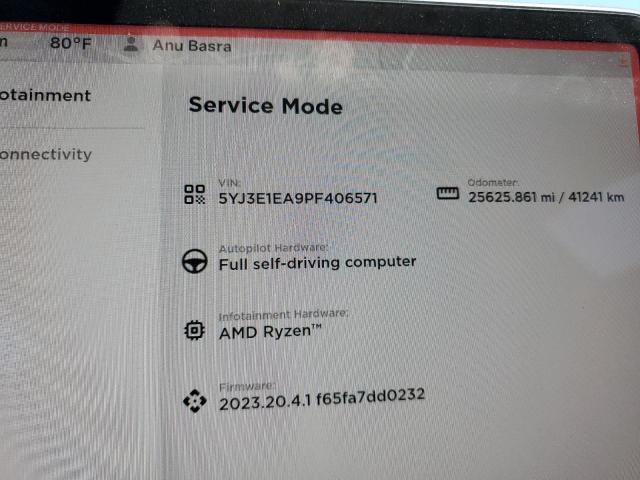This screenshot has height=480, width=640.
Task: Tap the SERVICE MODE red banner label
Action: point(35,28)
